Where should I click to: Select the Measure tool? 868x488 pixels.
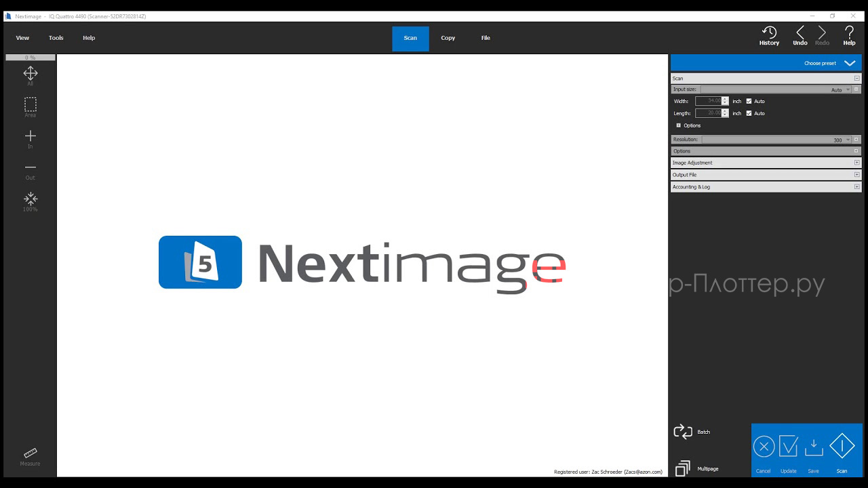(x=30, y=454)
